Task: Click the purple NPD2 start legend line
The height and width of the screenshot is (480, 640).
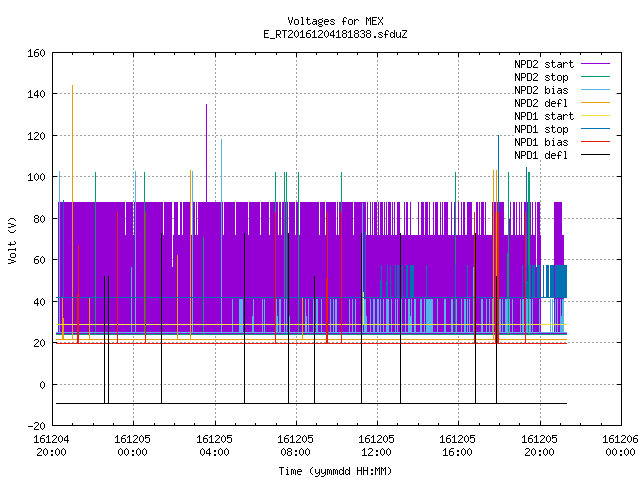Action: click(596, 64)
